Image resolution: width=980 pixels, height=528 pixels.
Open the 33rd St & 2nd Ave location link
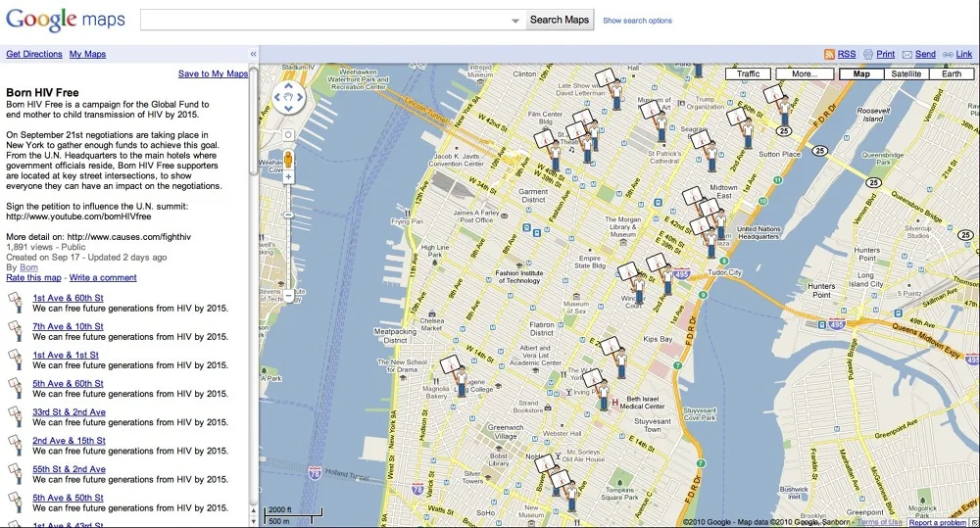tap(70, 411)
